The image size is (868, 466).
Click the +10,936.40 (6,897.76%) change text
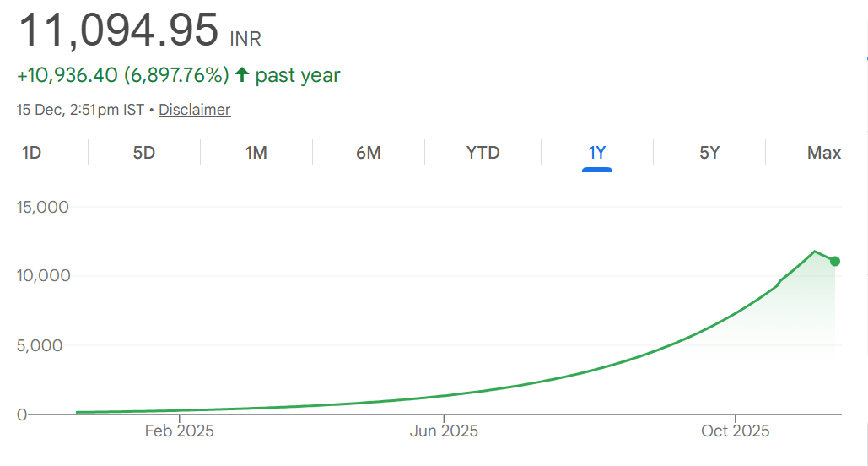[x=122, y=75]
